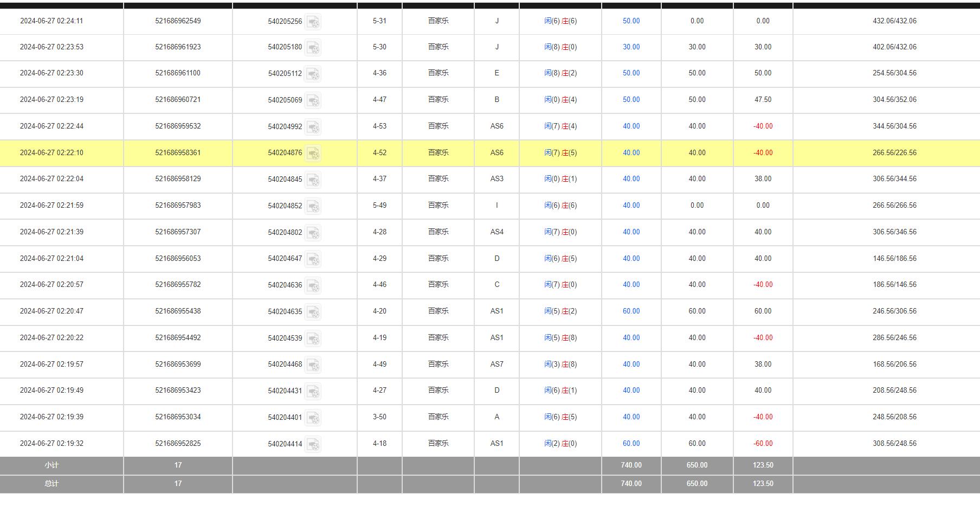Show video replay for game 540204992

[x=313, y=127]
